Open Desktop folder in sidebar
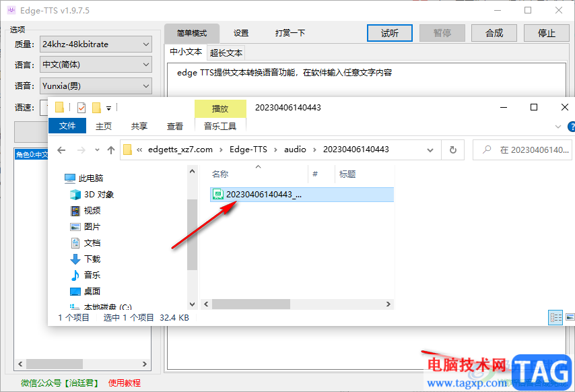Screen dimensions: 575x392 pyautogui.click(x=86, y=291)
